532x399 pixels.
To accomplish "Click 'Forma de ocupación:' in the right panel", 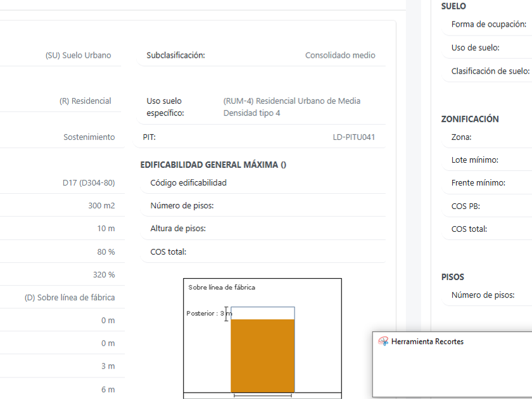I will 488,24.
